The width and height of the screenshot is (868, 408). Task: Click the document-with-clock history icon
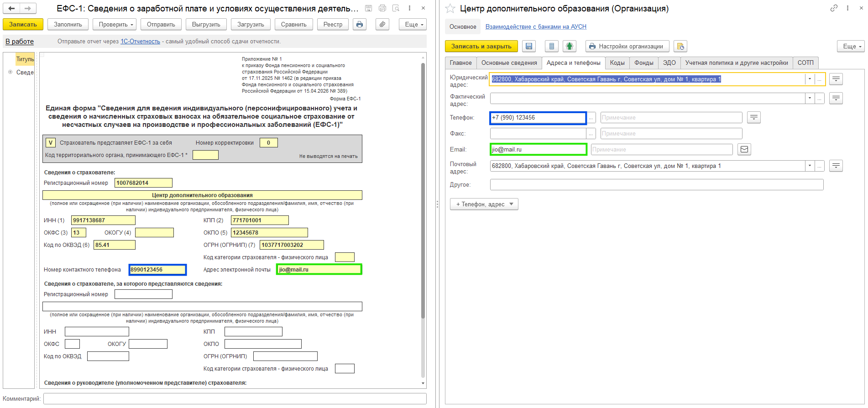coord(680,46)
